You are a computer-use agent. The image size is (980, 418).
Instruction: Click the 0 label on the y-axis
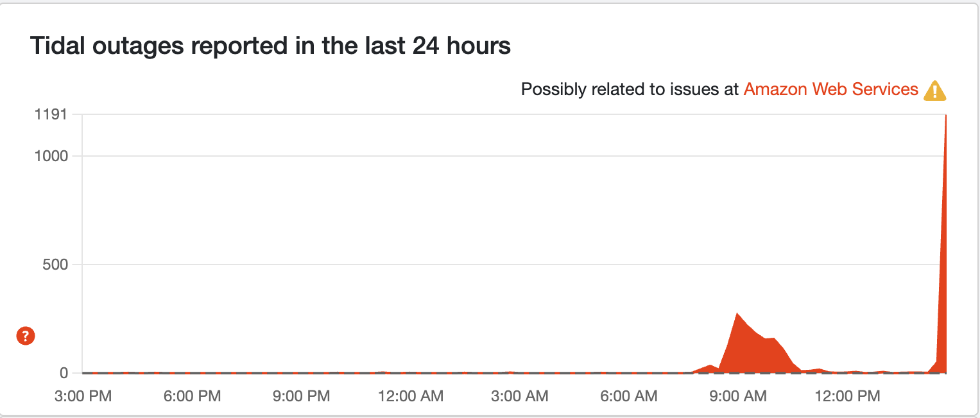tap(64, 373)
